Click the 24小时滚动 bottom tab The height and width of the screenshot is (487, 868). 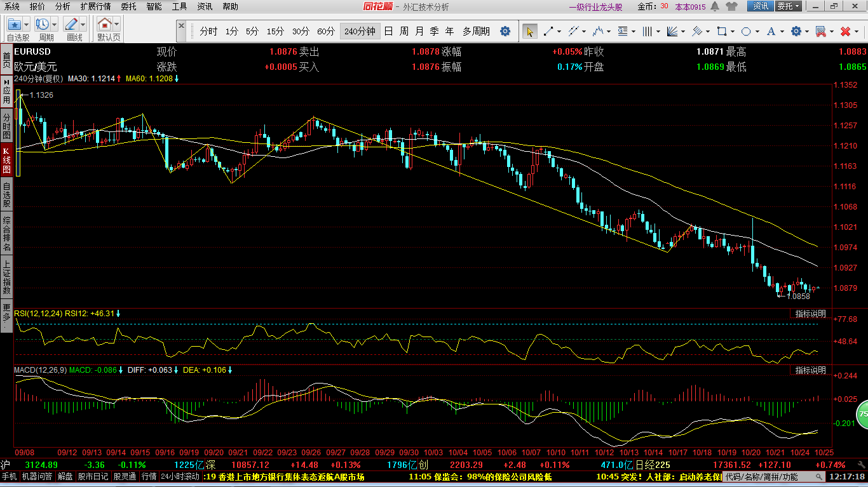(x=180, y=477)
